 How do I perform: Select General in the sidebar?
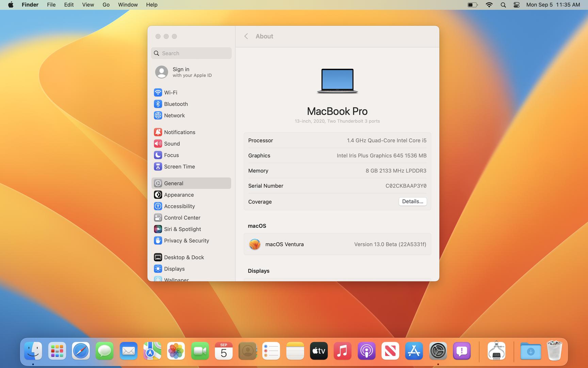tap(191, 183)
